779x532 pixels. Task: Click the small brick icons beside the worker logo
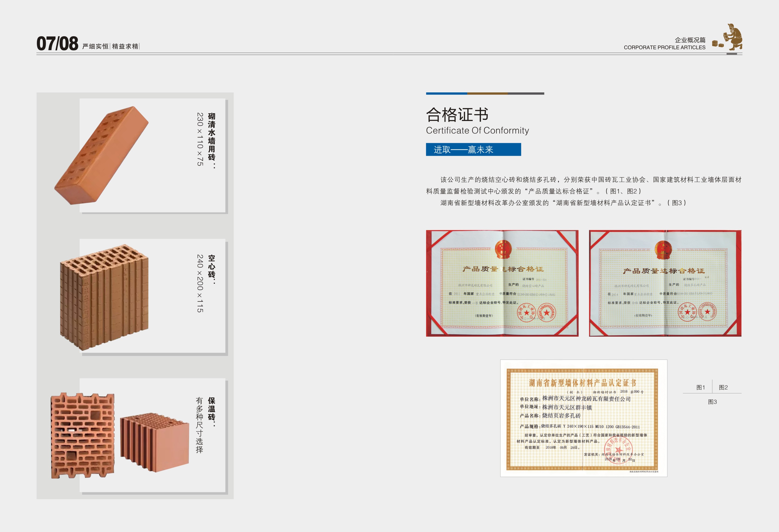point(718,44)
